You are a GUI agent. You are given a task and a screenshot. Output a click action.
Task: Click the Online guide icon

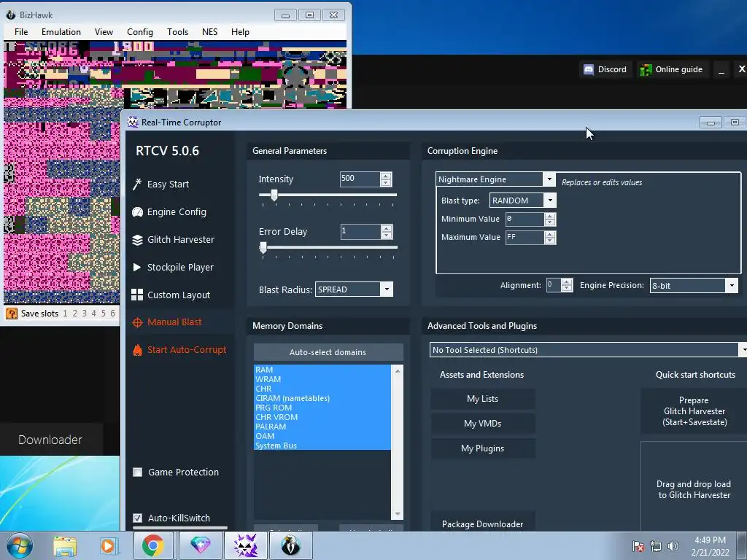pos(646,69)
